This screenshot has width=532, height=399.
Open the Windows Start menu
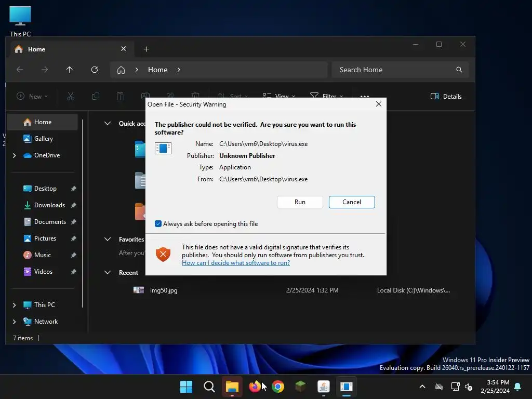(186, 387)
